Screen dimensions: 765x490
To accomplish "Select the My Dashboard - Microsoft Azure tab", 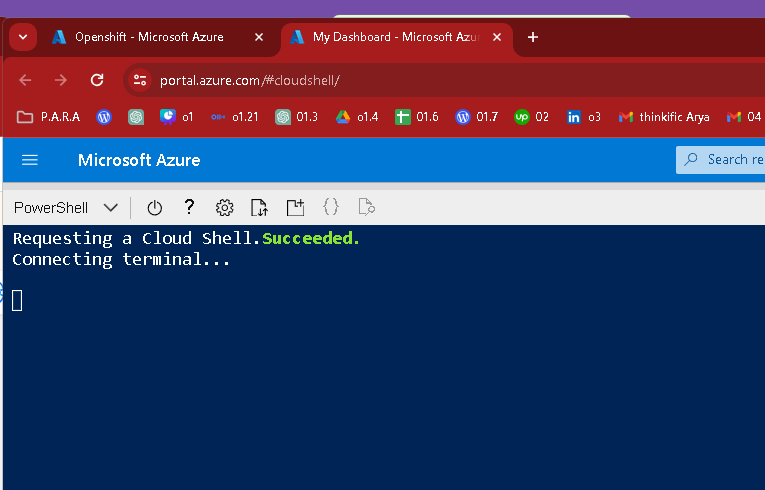I will (x=396, y=37).
